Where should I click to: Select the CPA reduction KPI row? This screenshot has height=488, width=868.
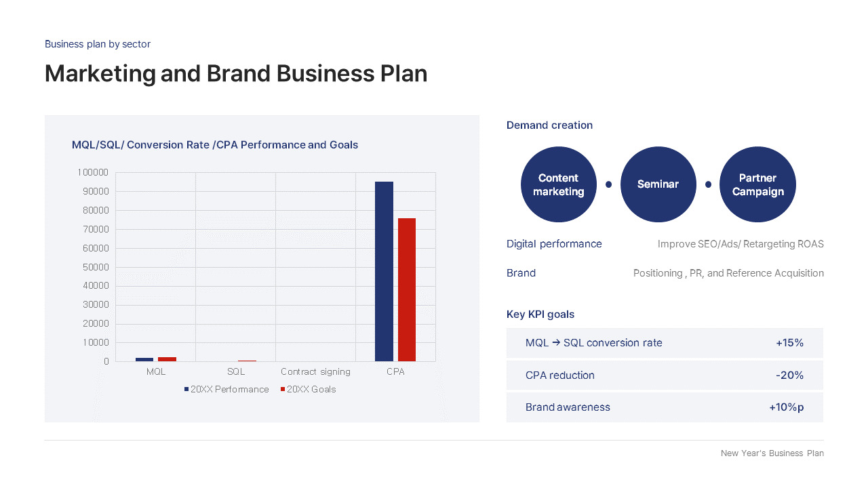[665, 375]
